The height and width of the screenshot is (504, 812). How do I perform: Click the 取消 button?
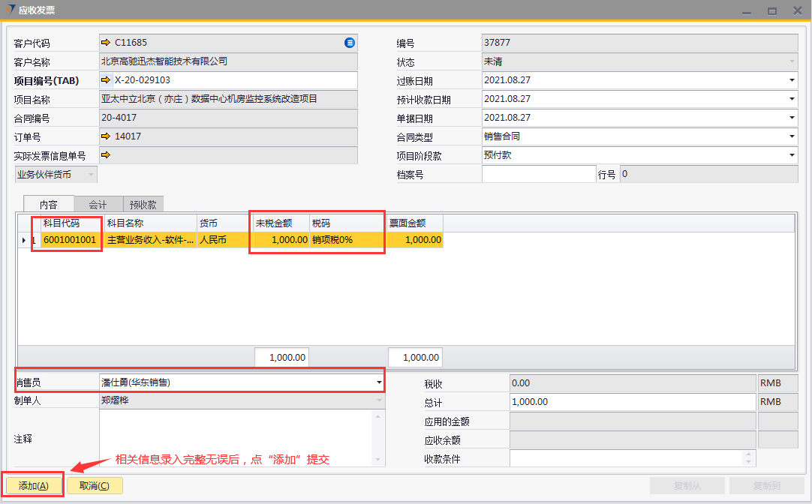coord(95,486)
